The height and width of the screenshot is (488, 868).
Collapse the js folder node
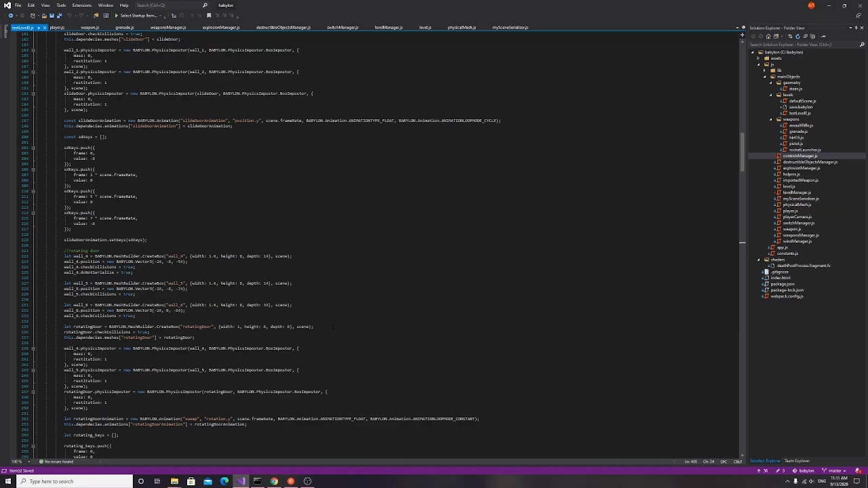pos(759,64)
